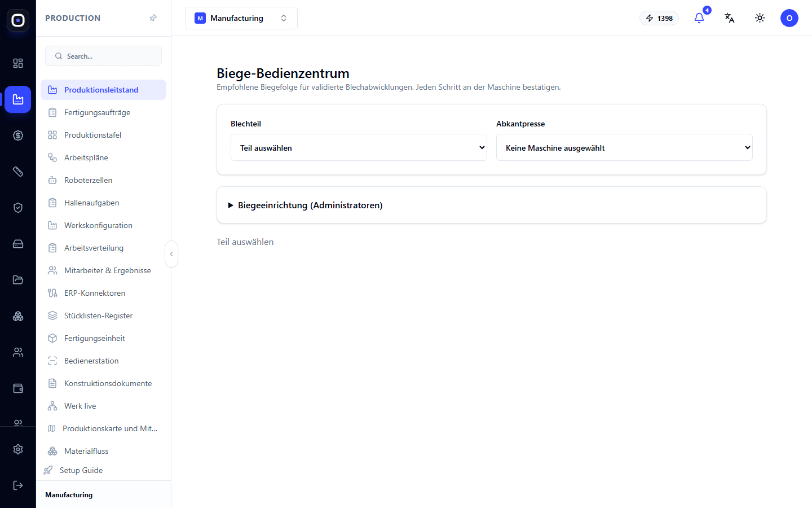
Task: Open the Blechteil "Teil auswählen" dropdown
Action: (359, 147)
